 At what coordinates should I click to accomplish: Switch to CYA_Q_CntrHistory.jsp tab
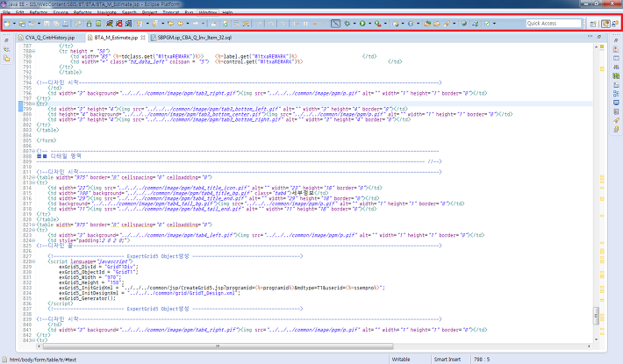(50, 38)
